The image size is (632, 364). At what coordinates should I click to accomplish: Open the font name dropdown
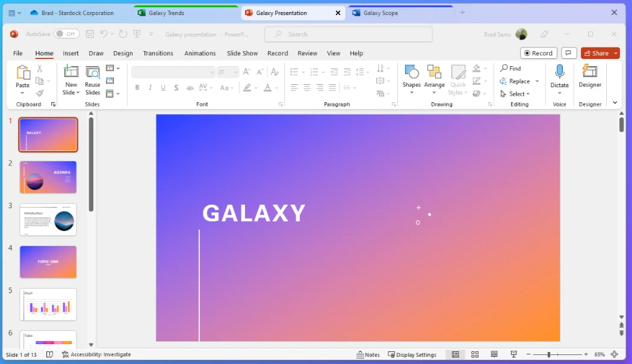click(212, 72)
